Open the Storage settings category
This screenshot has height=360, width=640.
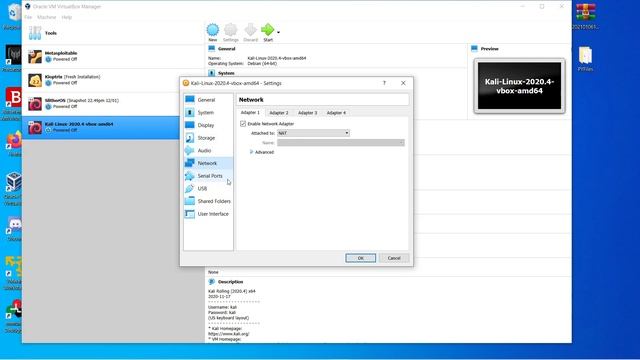pyautogui.click(x=208, y=138)
